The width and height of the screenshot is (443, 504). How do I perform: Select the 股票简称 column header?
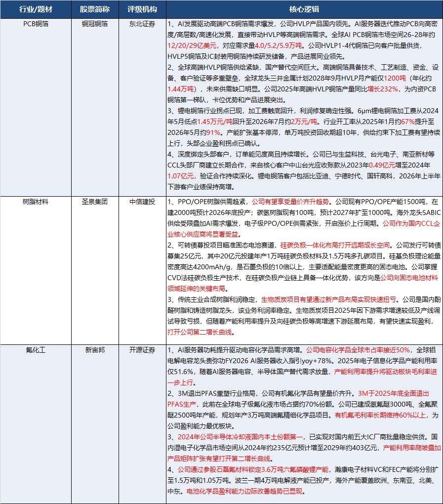tap(95, 9)
